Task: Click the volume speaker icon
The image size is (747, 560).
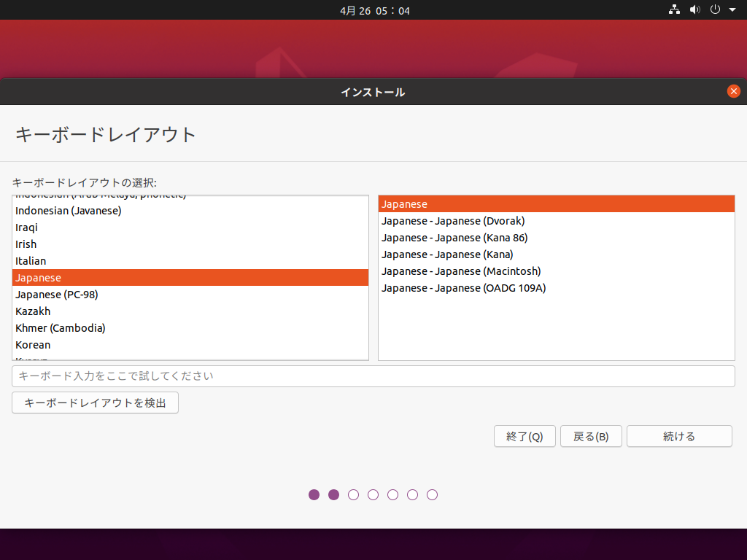Action: click(x=694, y=9)
